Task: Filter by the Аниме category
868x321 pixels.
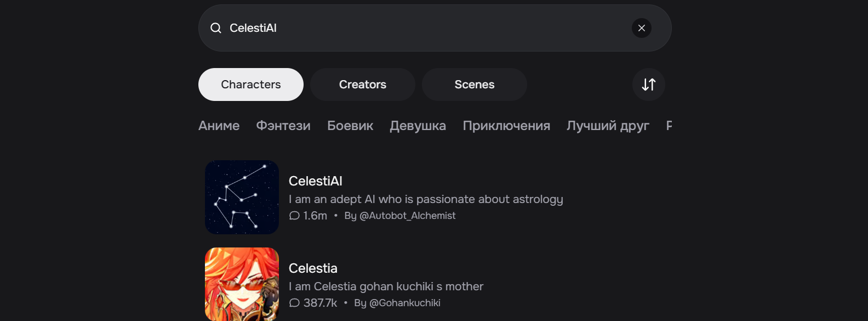Action: click(x=219, y=126)
